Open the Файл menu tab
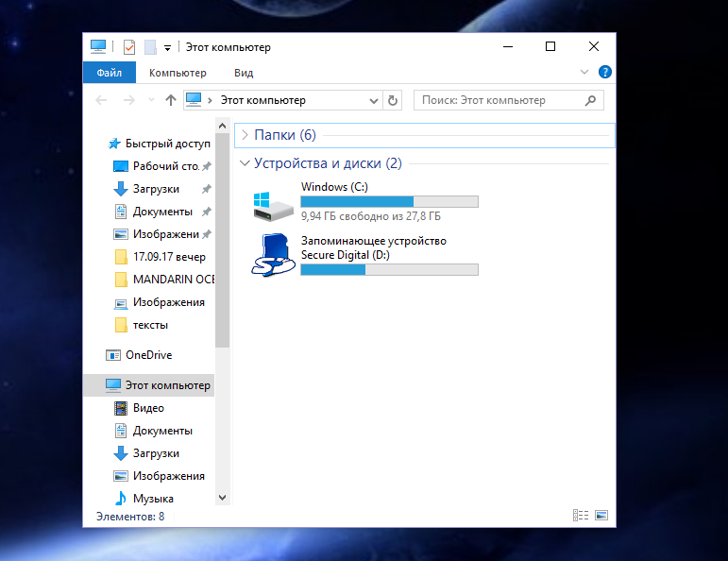Viewport: 728px width, 561px height. point(110,73)
